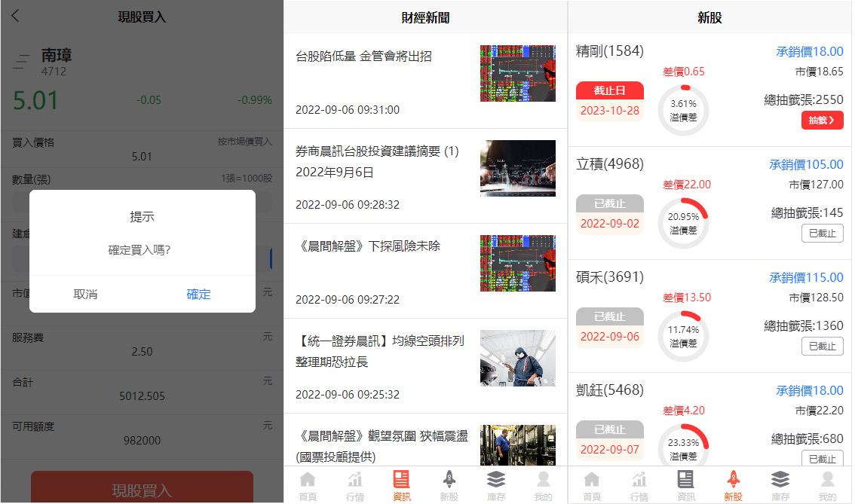The height and width of the screenshot is (504, 855).
Task: Tap the red 現股買入 buy button
Action: coord(142,487)
